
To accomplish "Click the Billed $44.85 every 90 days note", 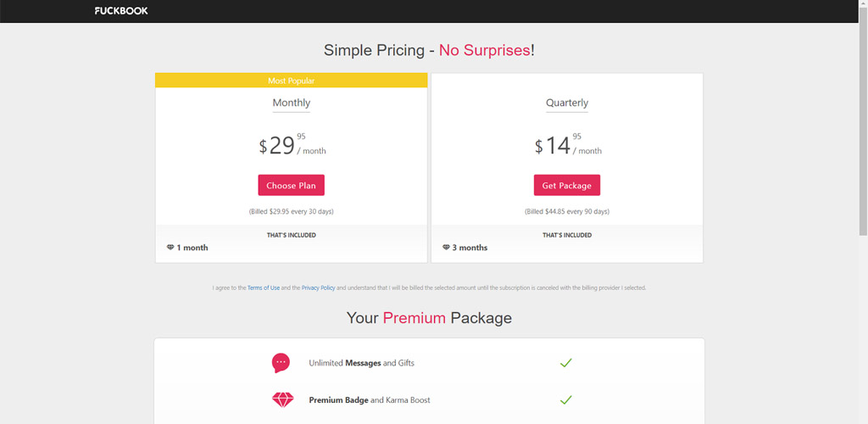I will point(567,211).
